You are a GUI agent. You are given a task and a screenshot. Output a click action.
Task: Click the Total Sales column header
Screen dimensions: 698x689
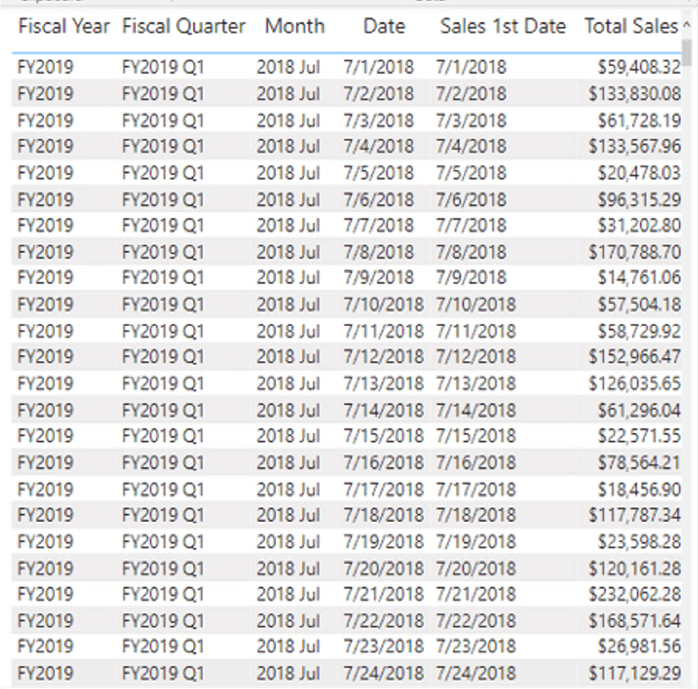pyautogui.click(x=630, y=27)
